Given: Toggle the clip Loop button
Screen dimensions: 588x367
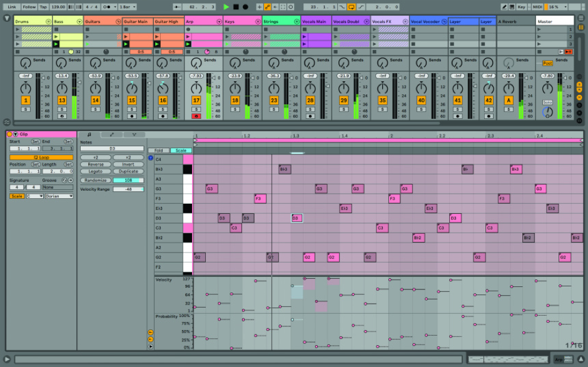Looking at the screenshot, I should (41, 158).
